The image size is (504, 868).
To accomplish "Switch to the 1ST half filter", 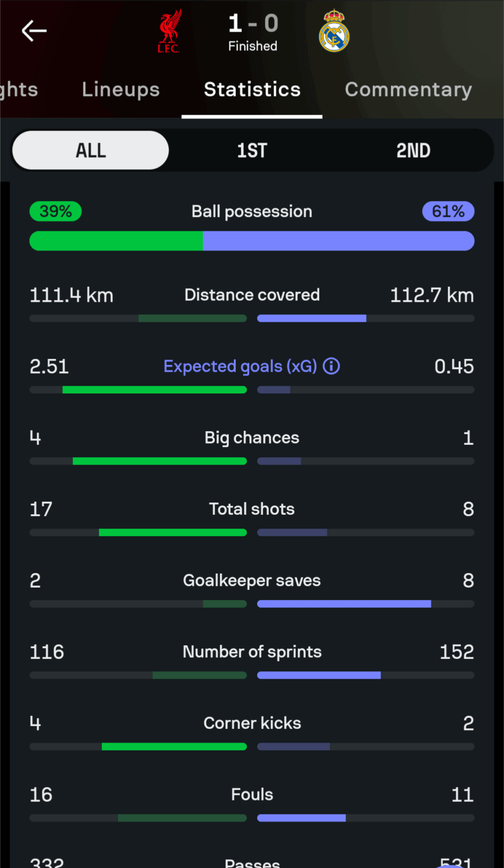I will point(252,150).
